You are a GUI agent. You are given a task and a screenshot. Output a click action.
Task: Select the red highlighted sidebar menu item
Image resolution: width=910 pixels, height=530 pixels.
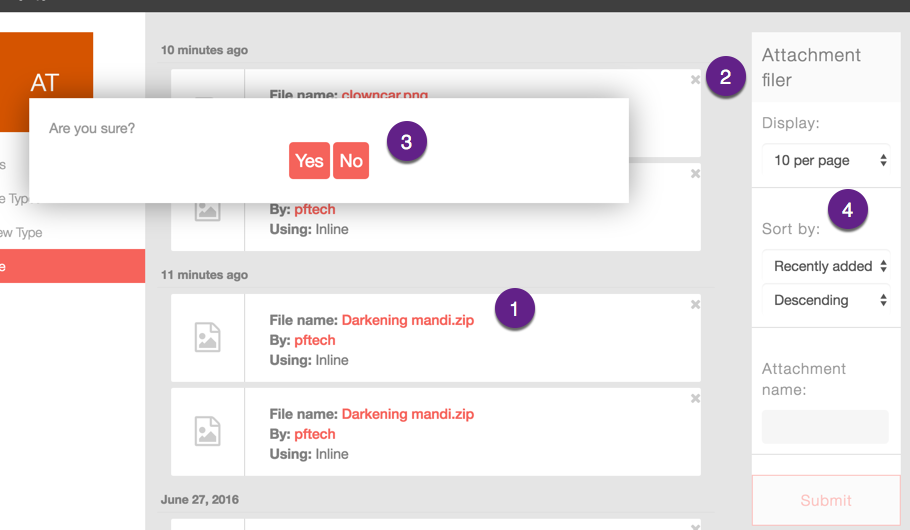(x=72, y=266)
